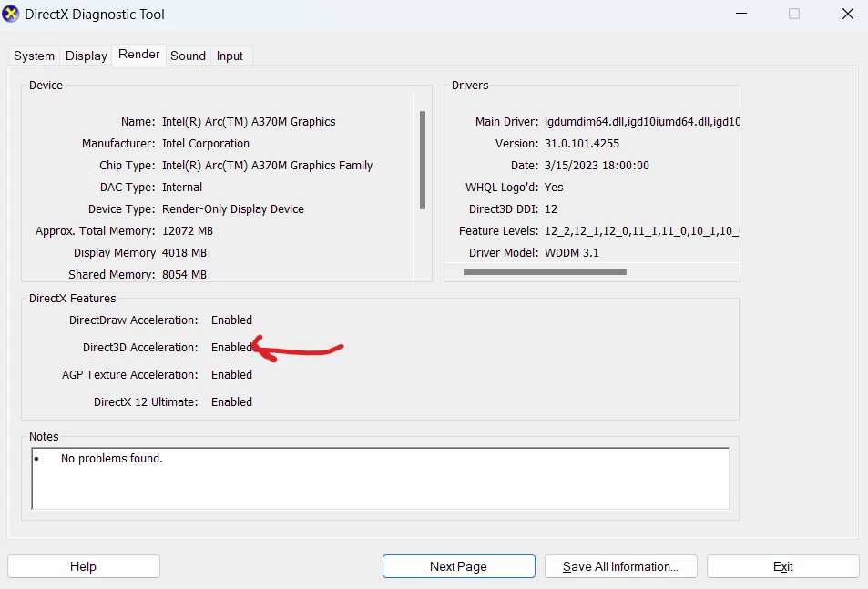Click the Direct3D DDI value 12
Screen dimensions: 868x589
coord(551,209)
